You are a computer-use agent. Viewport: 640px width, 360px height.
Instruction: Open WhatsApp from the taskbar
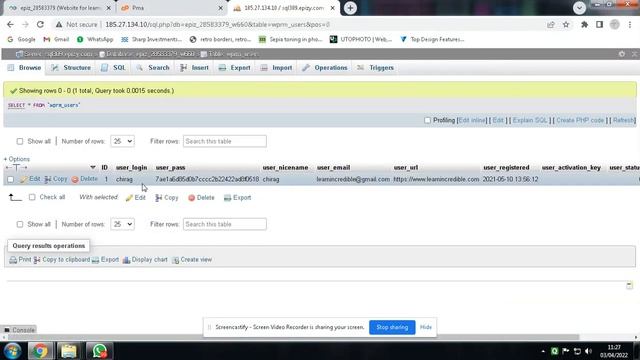[98, 351]
